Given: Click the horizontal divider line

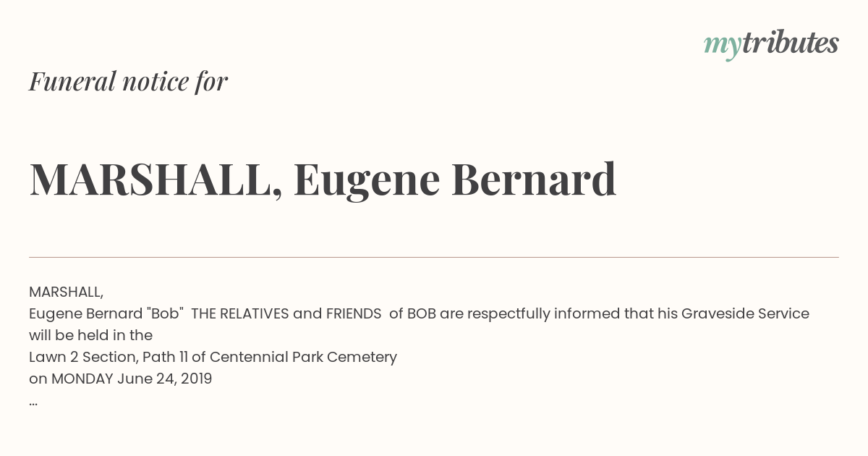Looking at the screenshot, I should point(434,257).
